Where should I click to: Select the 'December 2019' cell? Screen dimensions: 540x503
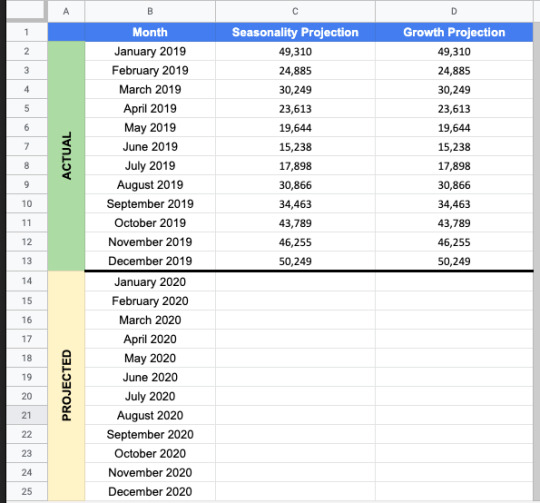[x=150, y=261]
